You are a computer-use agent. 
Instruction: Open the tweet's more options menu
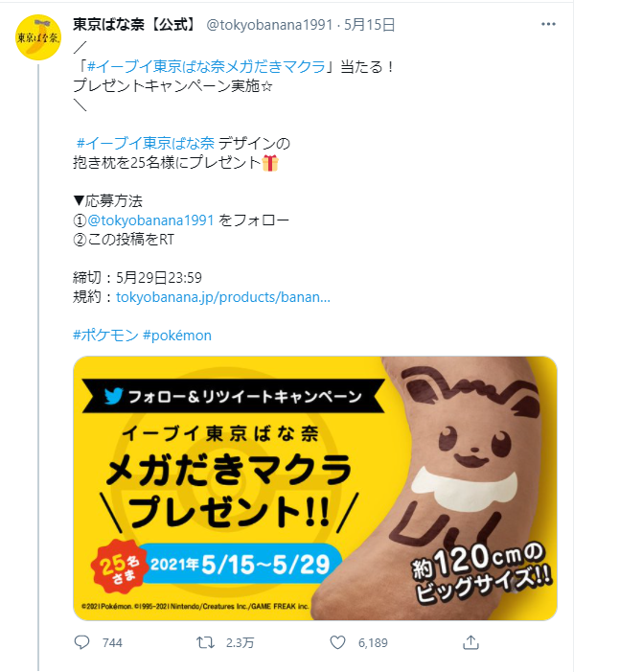tap(548, 24)
